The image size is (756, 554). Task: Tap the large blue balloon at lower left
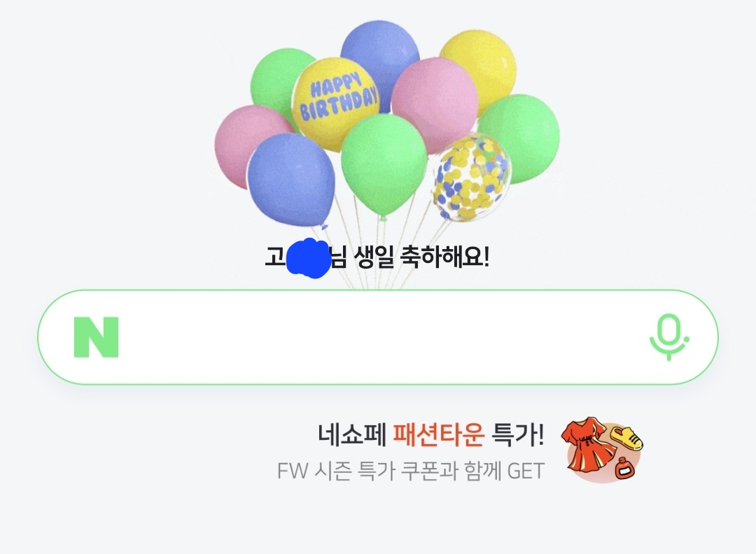pyautogui.click(x=291, y=180)
